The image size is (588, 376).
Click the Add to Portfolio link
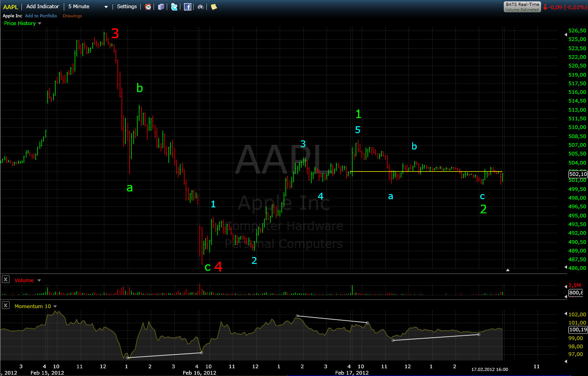click(41, 15)
